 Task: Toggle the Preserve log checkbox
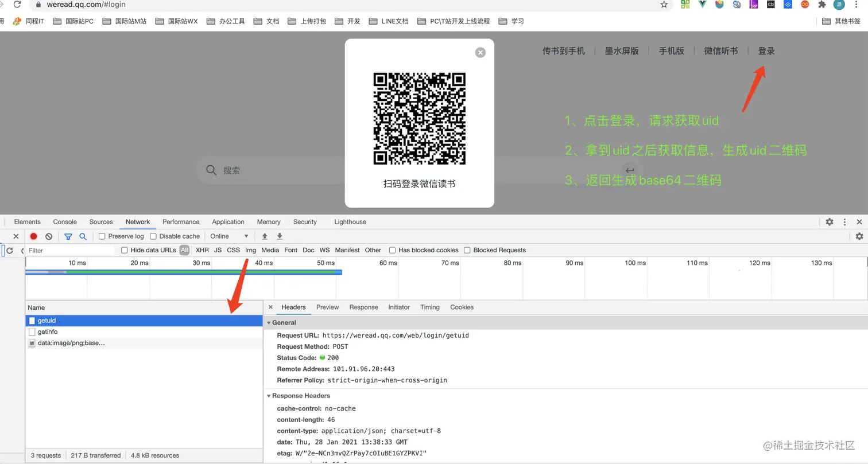click(102, 236)
